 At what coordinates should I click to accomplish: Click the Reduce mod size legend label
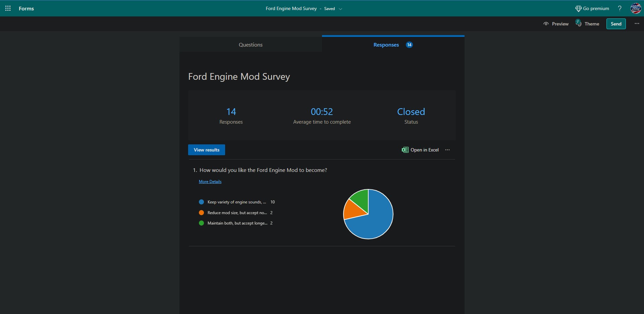pyautogui.click(x=237, y=213)
